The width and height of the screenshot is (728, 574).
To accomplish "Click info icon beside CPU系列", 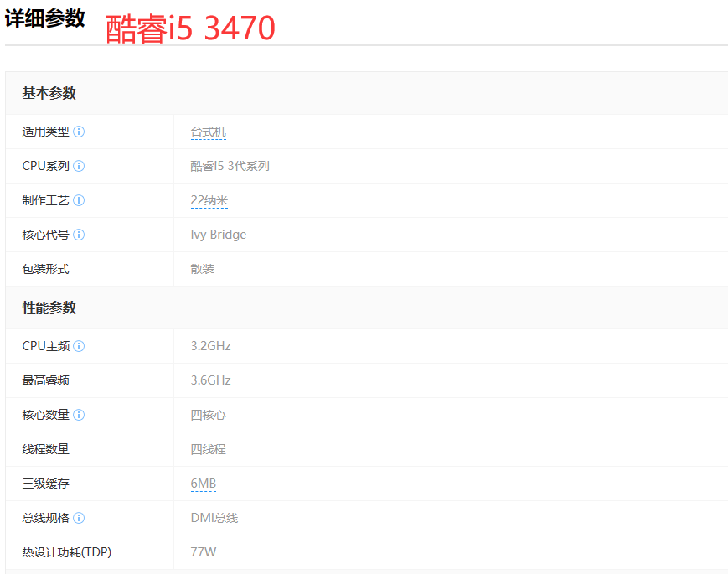I will [x=79, y=166].
